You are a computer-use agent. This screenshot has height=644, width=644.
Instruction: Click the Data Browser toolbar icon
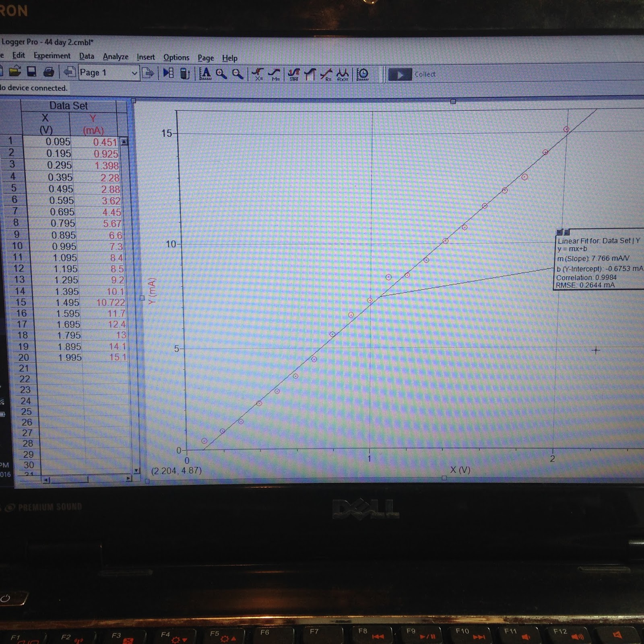pyautogui.click(x=168, y=73)
